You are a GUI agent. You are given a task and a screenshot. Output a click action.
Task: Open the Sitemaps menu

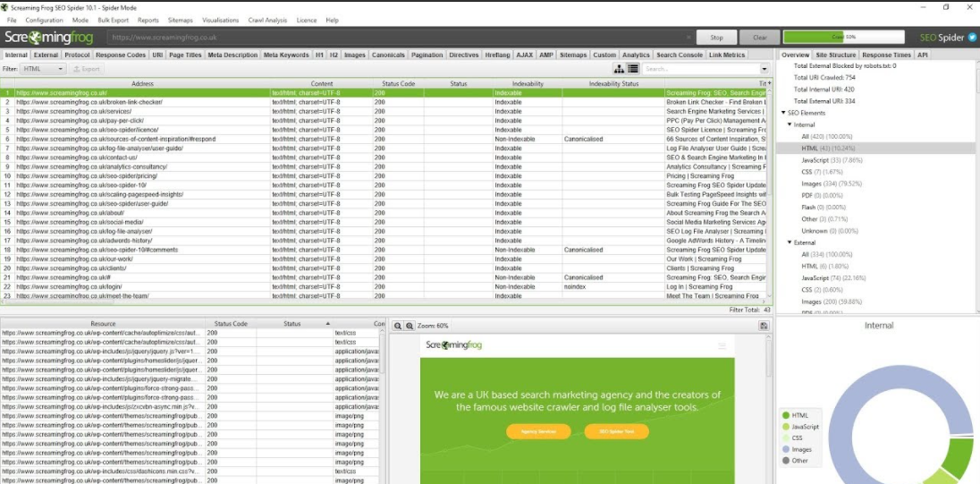[x=180, y=20]
